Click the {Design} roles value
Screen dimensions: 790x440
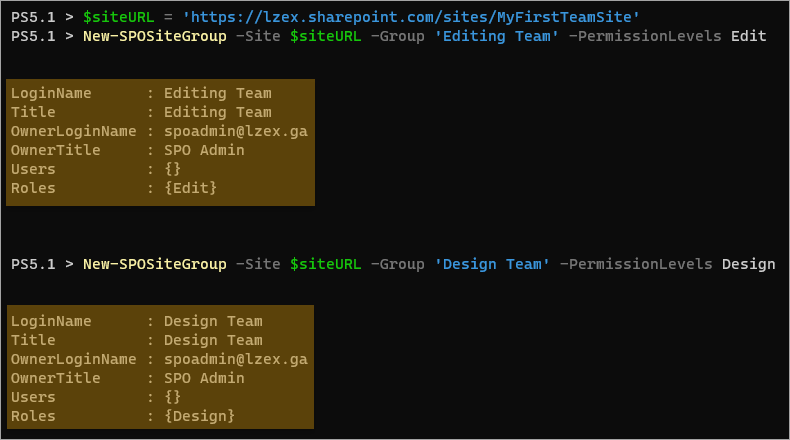click(200, 416)
